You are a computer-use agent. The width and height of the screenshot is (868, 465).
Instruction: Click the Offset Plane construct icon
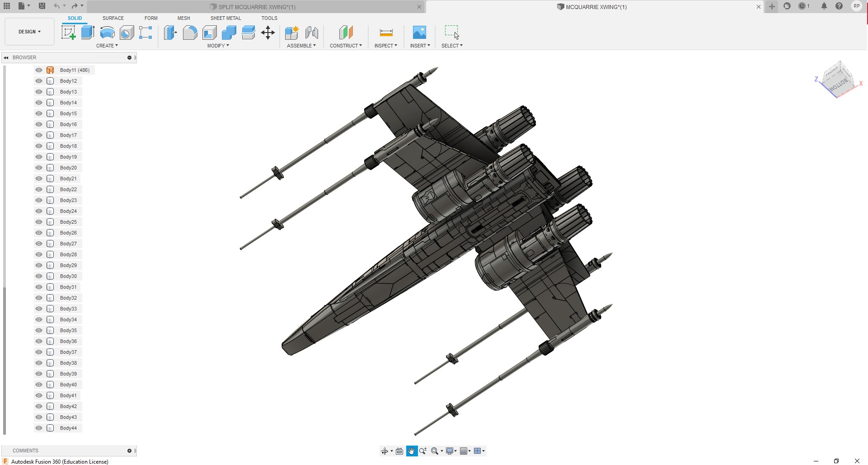click(346, 33)
